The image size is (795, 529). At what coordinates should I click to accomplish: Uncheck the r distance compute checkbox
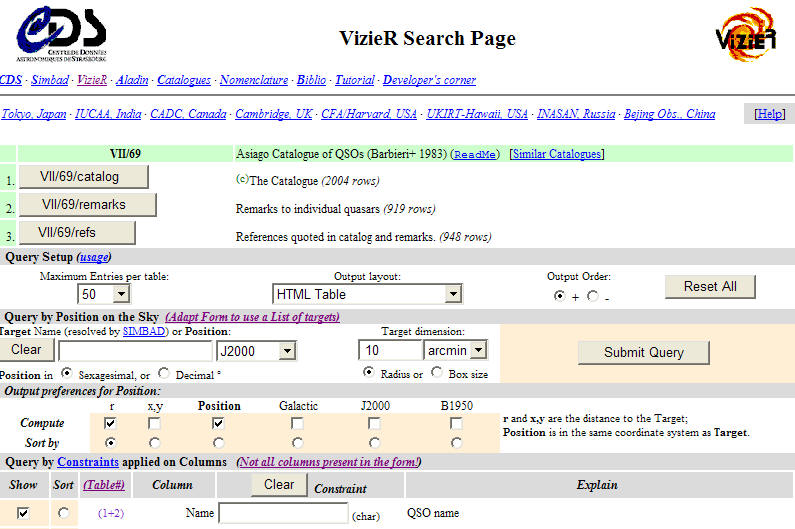(110, 424)
